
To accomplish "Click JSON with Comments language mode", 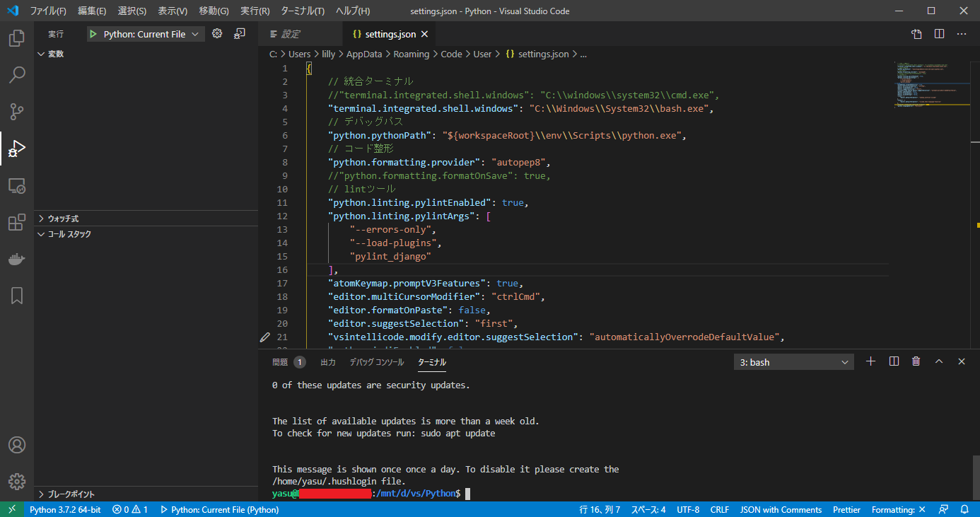I will click(781, 509).
